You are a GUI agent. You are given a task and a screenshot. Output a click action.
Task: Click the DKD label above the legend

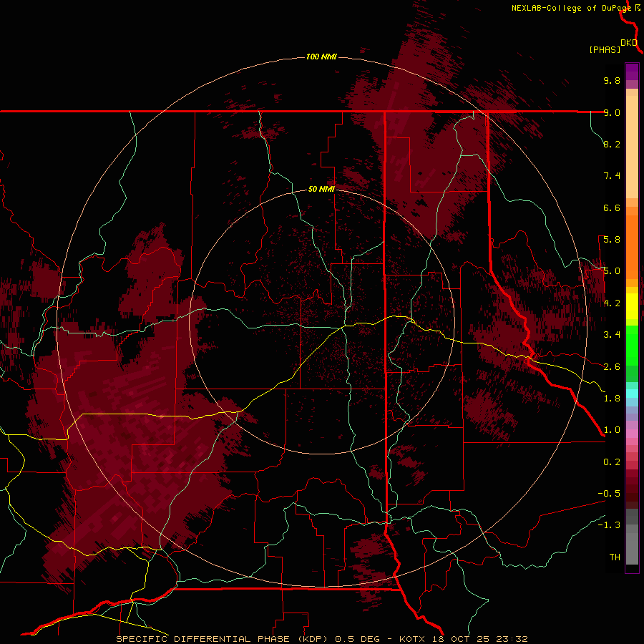tap(629, 42)
